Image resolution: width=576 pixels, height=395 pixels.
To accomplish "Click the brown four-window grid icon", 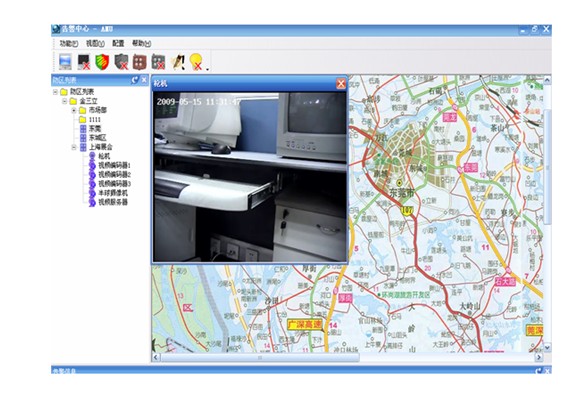I will [140, 62].
